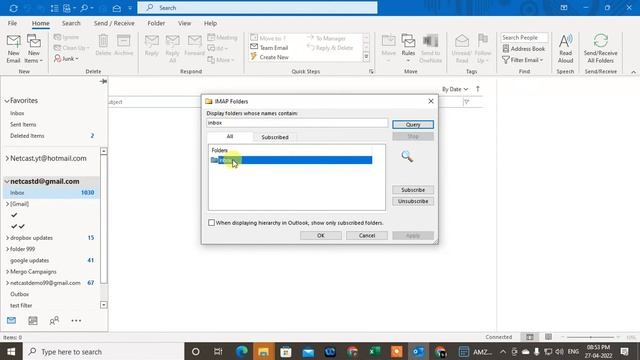The image size is (640, 360).
Task: Switch to People view icon
Action: (x=54, y=321)
